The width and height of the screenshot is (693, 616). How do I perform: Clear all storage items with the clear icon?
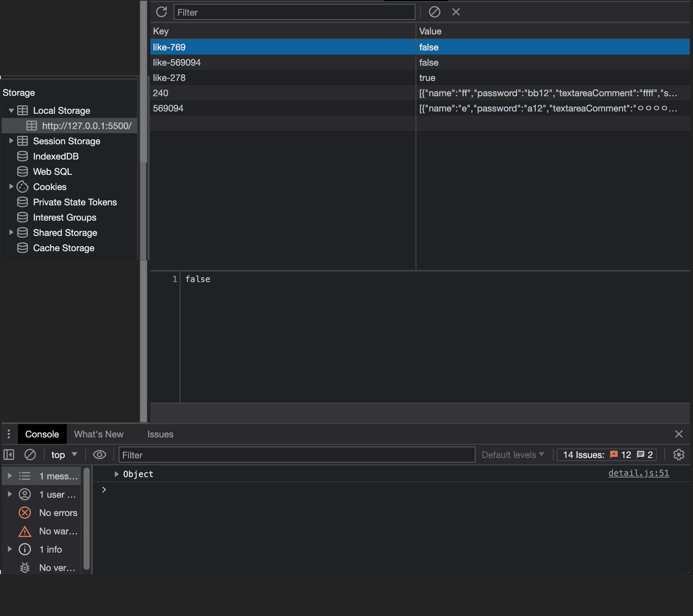[434, 12]
